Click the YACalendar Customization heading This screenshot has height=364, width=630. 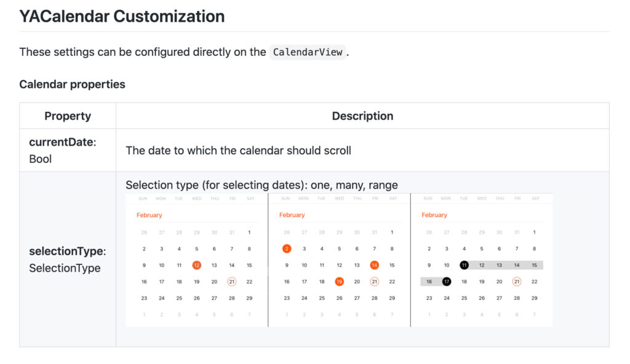pyautogui.click(x=122, y=17)
